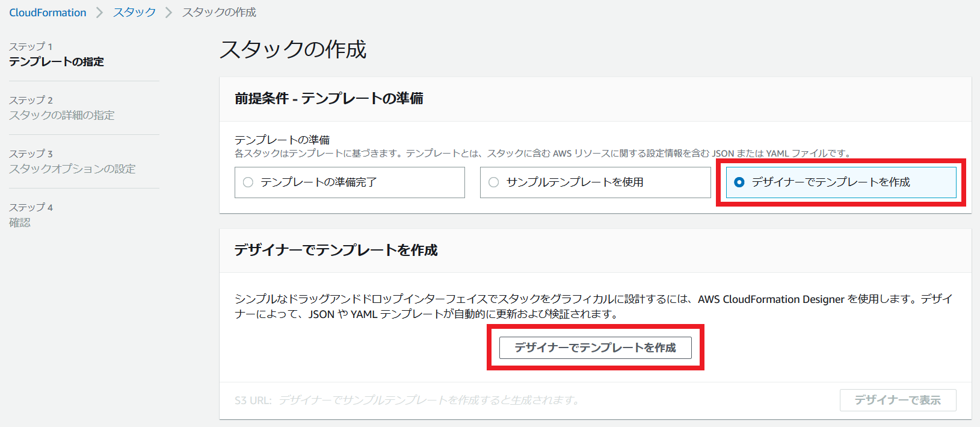The height and width of the screenshot is (427, 980).
Task: Click the AWS CloudFormation Designer description text
Action: click(594, 307)
